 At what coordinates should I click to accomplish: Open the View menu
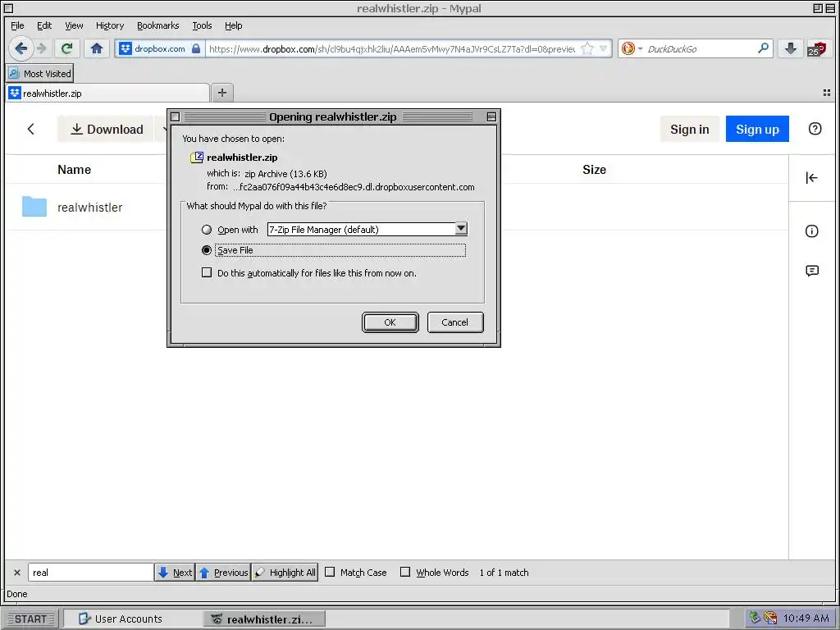tap(74, 25)
